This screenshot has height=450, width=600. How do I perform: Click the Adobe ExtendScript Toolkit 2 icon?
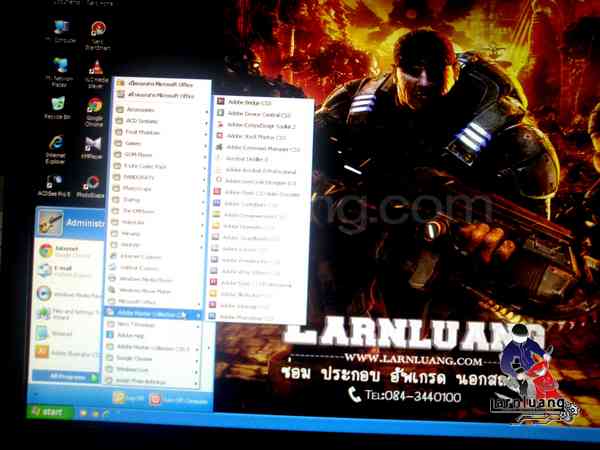(220, 124)
